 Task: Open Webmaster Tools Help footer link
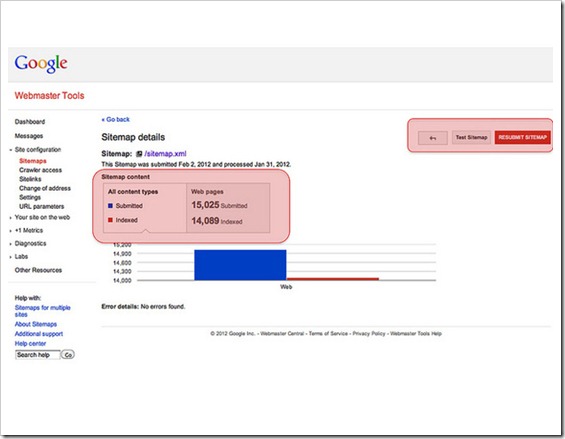click(x=416, y=333)
